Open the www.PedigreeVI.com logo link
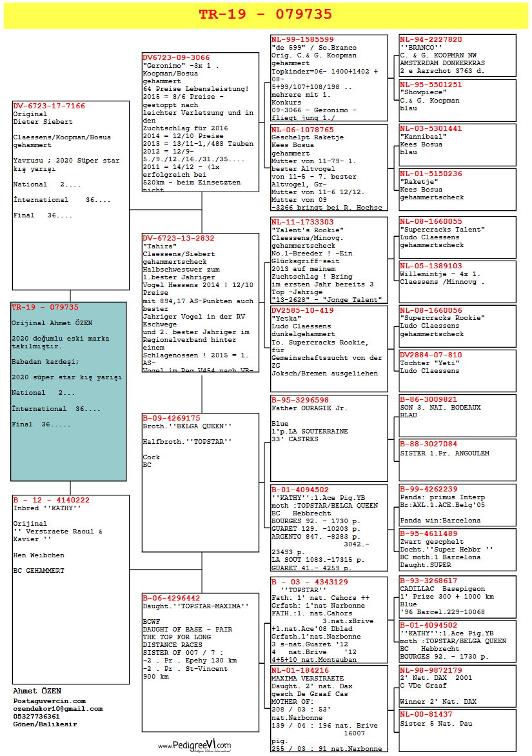The image size is (532, 756). 195,746
